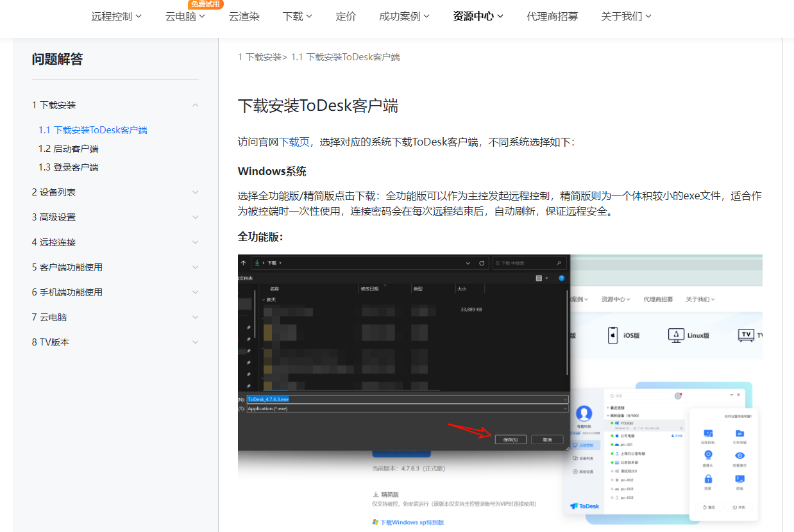Click the 重启 button in the ToDesk popup
Viewport: 794px width, 532px height.
[709, 507]
